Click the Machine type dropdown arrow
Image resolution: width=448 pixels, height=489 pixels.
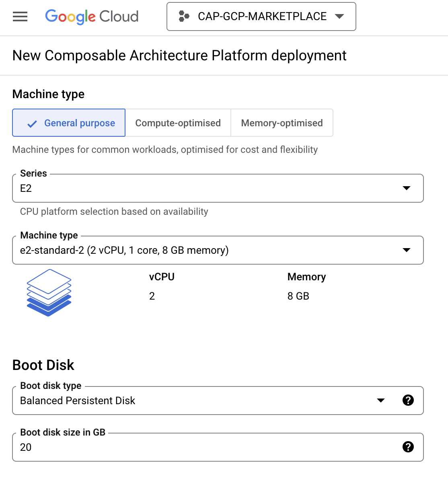(407, 250)
